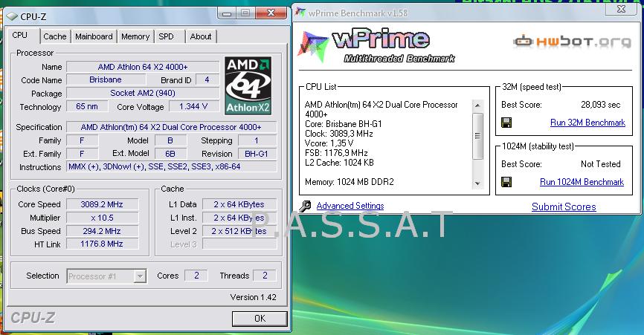Click the Version 1.42 label
644x335 pixels.
tap(253, 297)
